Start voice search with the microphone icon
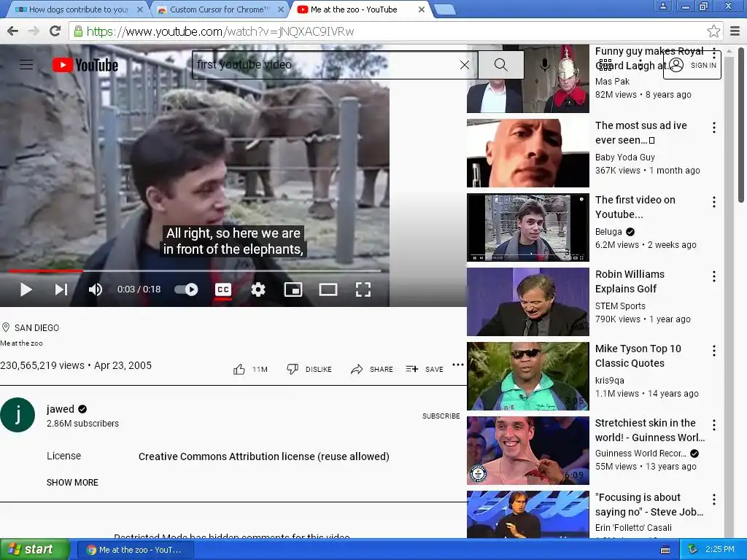The image size is (747, 560). coord(544,65)
